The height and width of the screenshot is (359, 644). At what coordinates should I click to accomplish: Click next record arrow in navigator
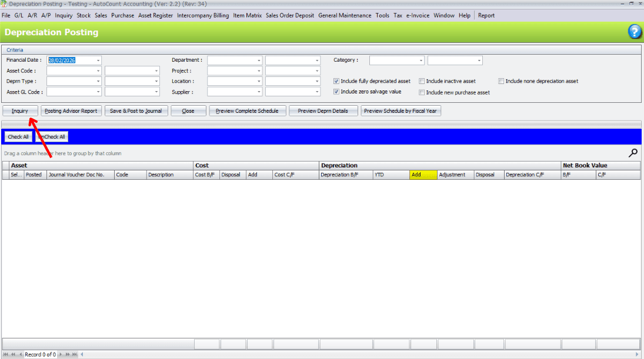tap(61, 354)
